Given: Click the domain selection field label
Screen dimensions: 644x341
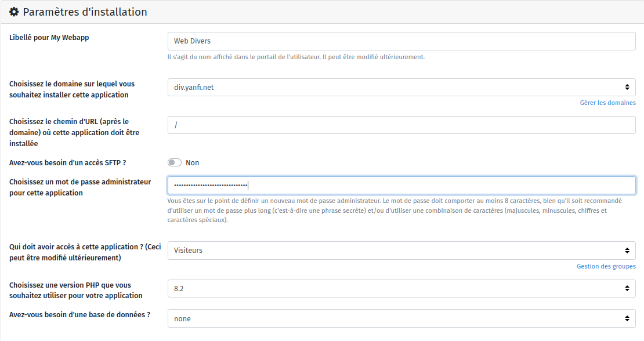Looking at the screenshot, I should pos(72,89).
